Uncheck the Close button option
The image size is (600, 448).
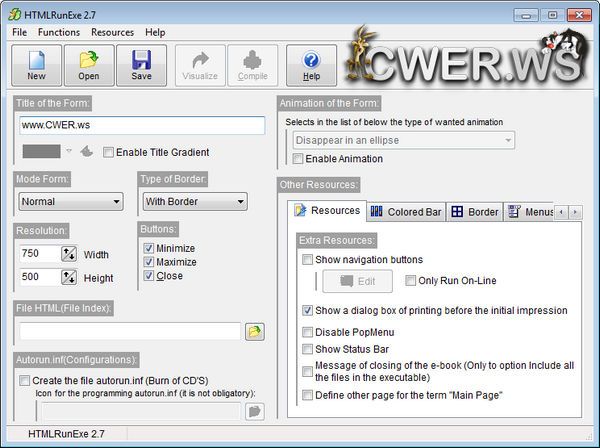click(x=148, y=276)
